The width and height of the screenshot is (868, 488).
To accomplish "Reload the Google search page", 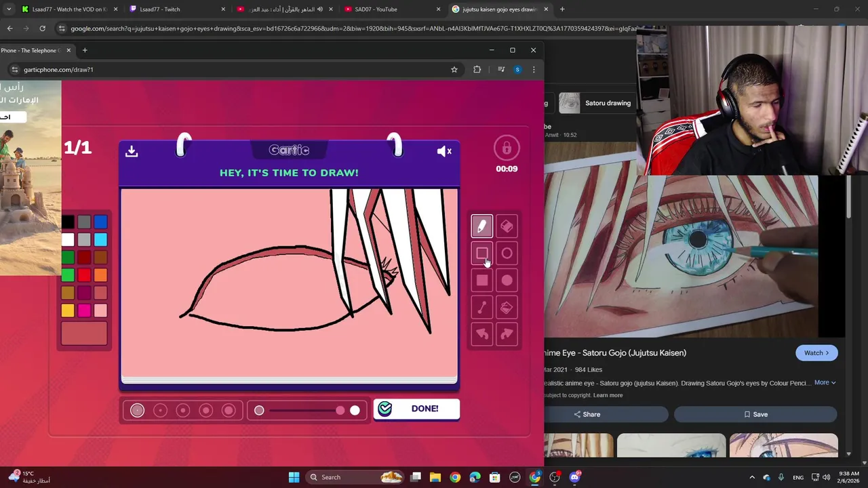I will tap(42, 28).
